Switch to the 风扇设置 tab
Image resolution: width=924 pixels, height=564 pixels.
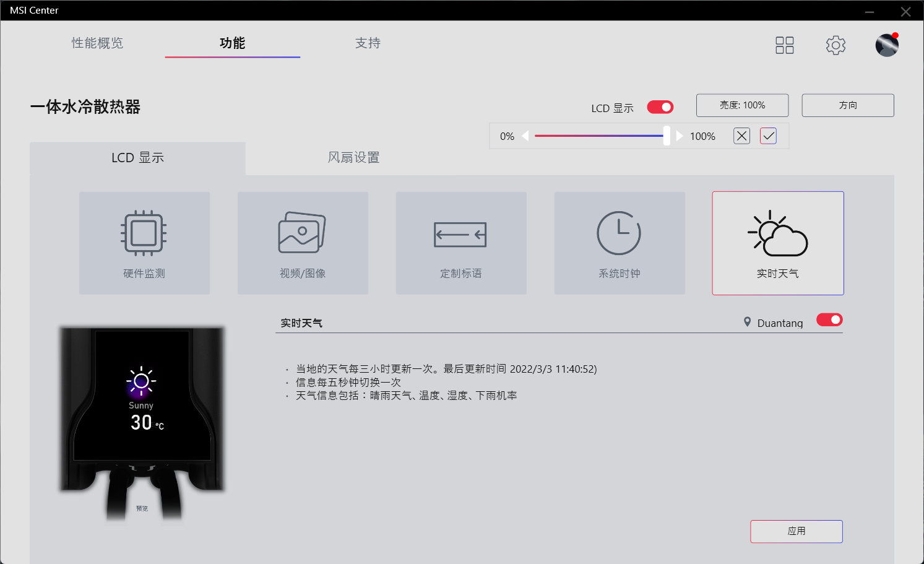(x=353, y=158)
